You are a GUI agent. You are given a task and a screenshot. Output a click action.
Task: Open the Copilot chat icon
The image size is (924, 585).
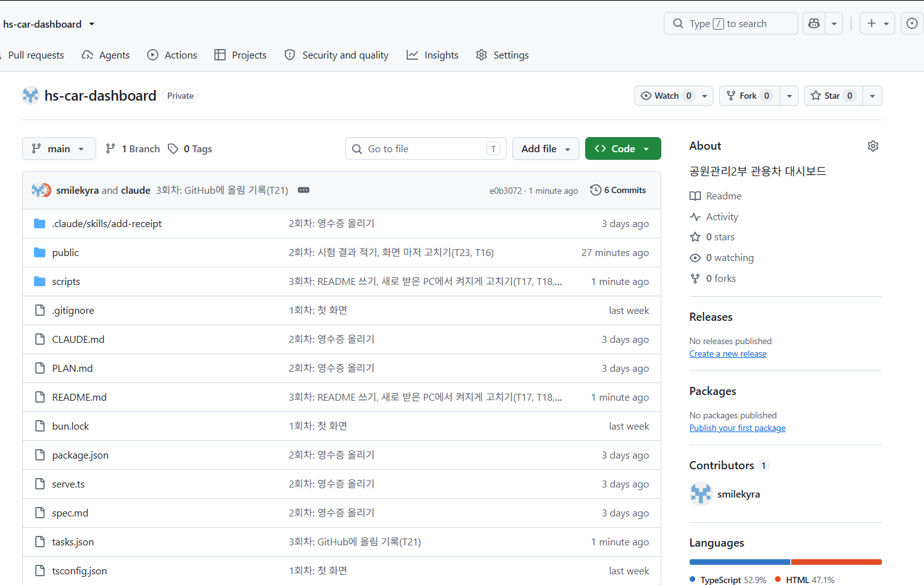(x=814, y=23)
